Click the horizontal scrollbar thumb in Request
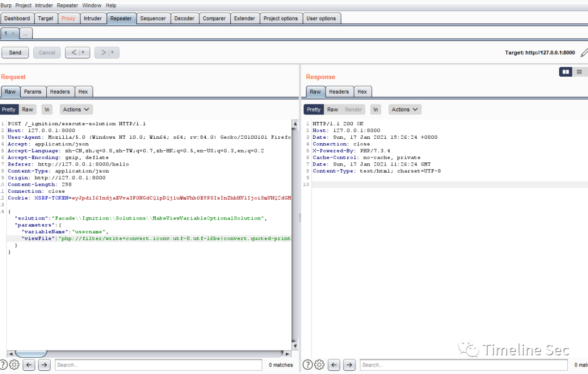This screenshot has height=374, width=588. (30, 354)
